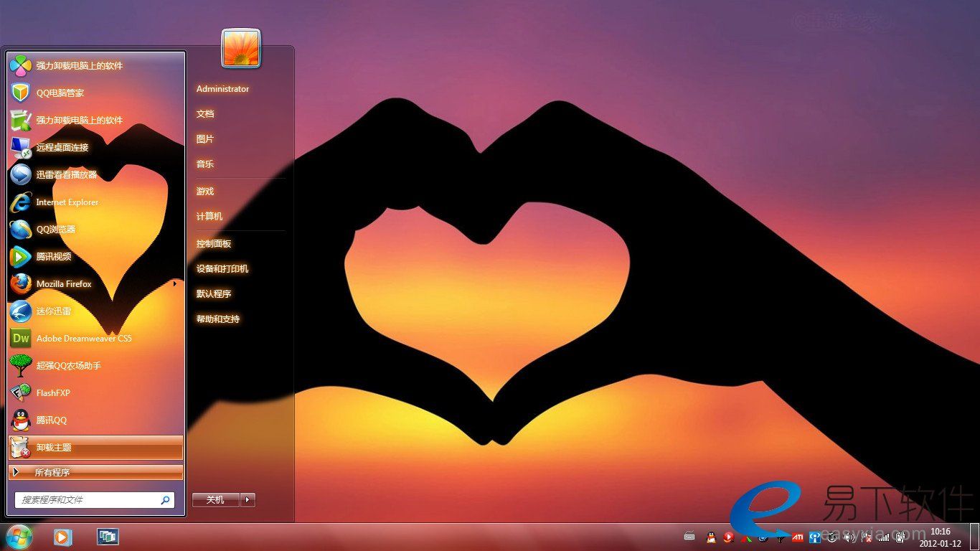Launch 迅雷看看播放器 media player

pyautogui.click(x=95, y=175)
